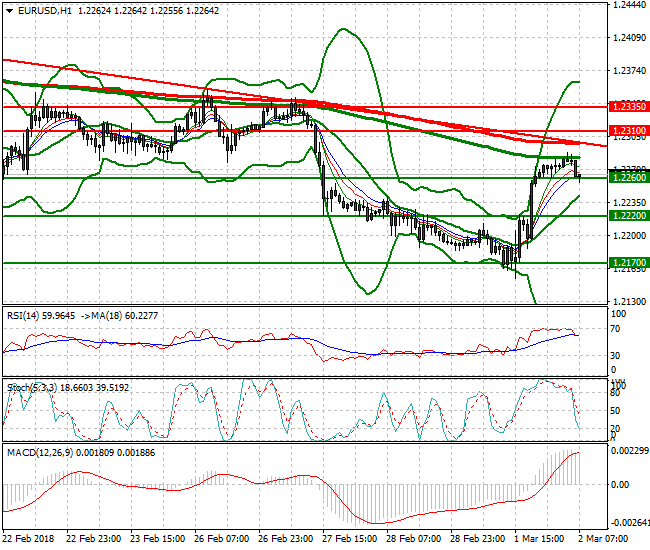The width and height of the screenshot is (650, 550).
Task: Click the RSI scale level 30
Action: click(x=616, y=356)
